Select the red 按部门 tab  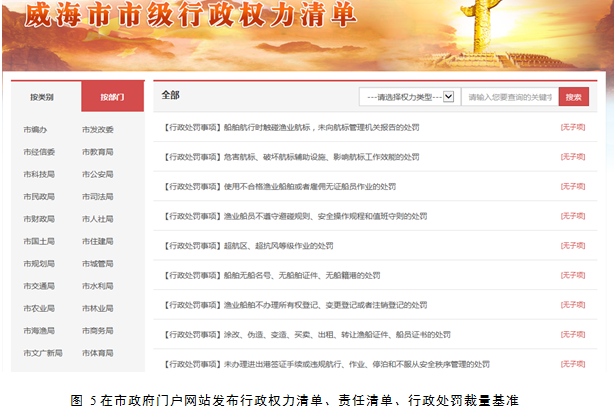[112, 97]
